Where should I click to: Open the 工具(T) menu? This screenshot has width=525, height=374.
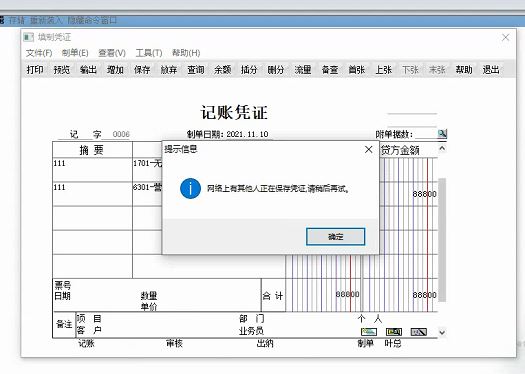point(149,53)
